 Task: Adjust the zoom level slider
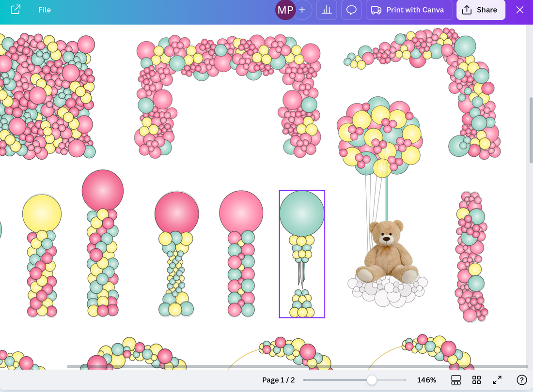(x=371, y=380)
